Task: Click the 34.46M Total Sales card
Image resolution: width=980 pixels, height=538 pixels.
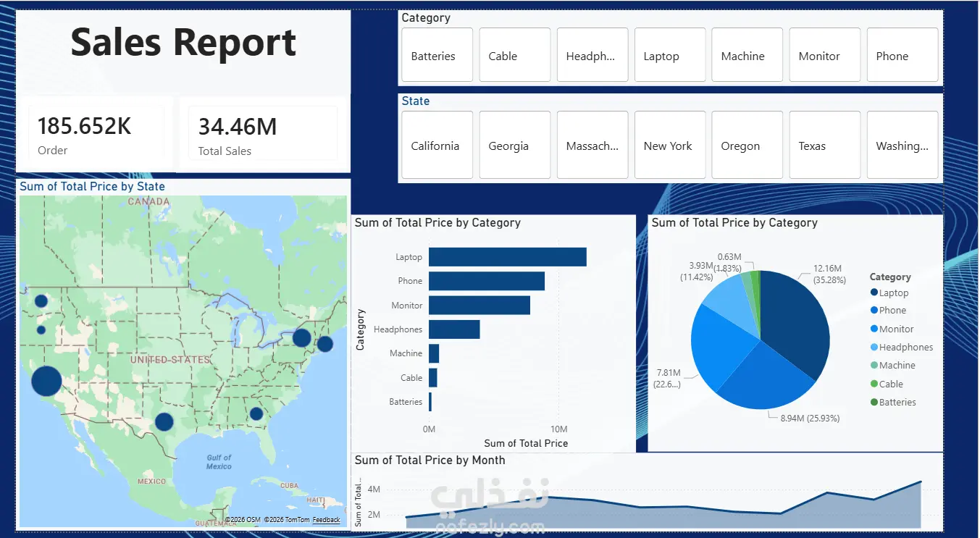Action: pos(263,133)
